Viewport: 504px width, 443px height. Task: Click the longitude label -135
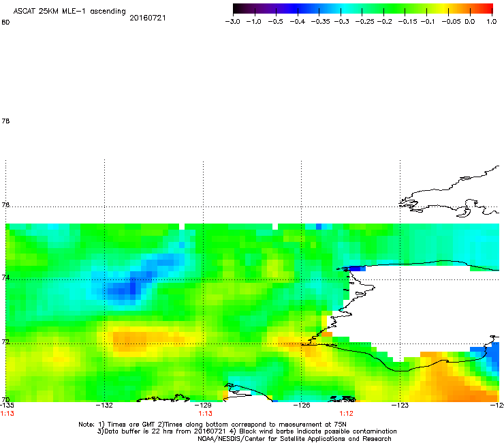tap(7, 406)
